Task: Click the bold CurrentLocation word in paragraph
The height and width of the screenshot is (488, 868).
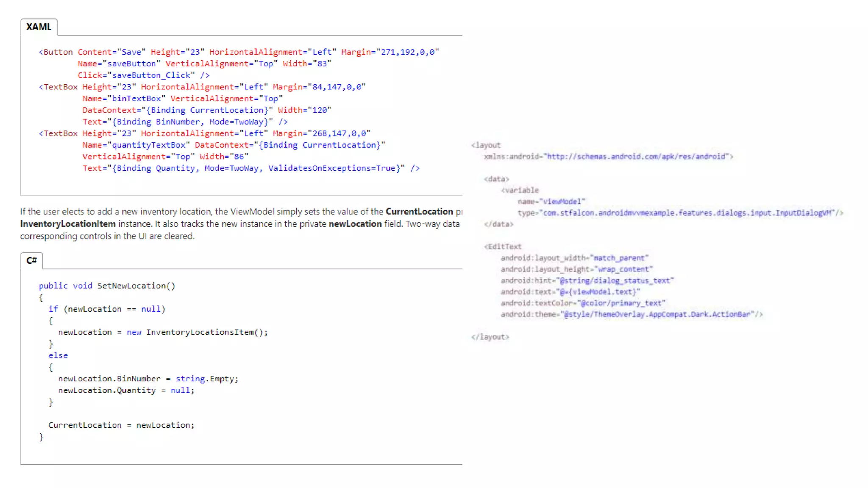Action: (x=419, y=211)
